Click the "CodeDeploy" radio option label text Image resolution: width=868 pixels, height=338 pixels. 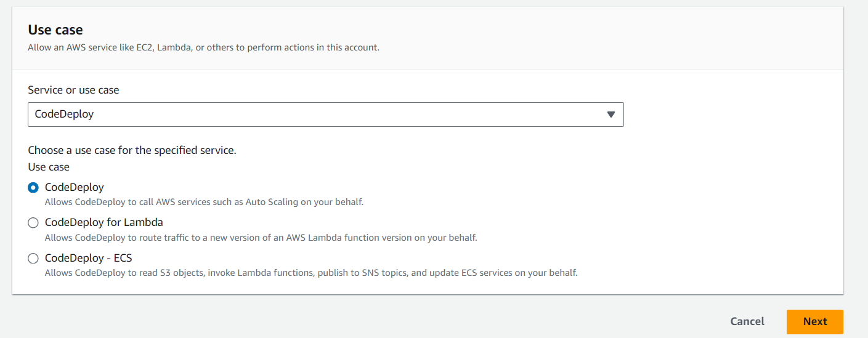pos(74,187)
